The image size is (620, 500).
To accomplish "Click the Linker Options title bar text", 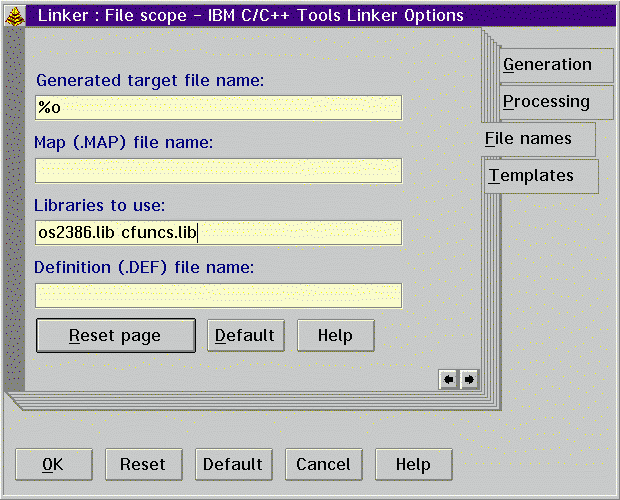I will click(251, 16).
